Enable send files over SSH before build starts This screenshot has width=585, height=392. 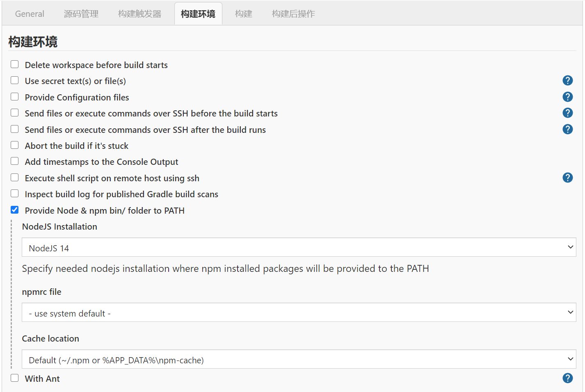(15, 113)
